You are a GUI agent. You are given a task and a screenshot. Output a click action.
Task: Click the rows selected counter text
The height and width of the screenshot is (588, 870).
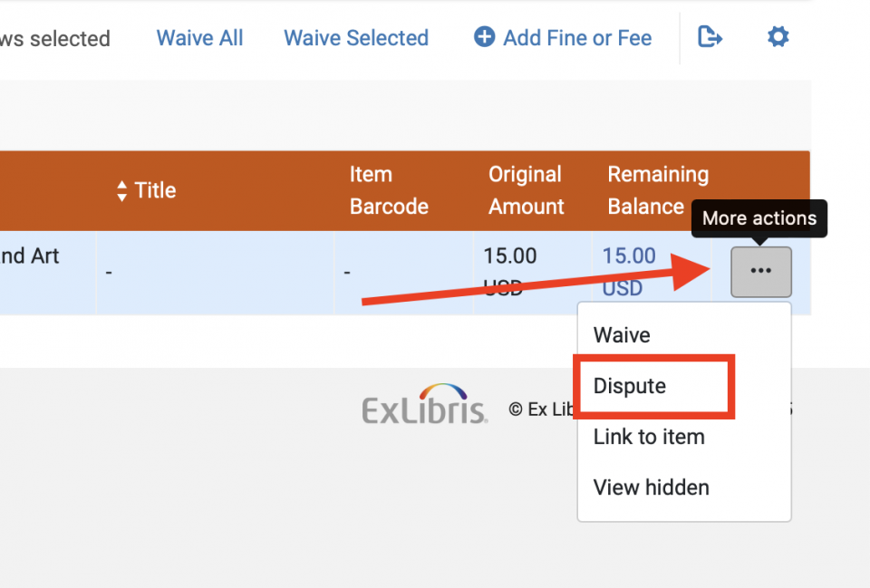pos(54,39)
